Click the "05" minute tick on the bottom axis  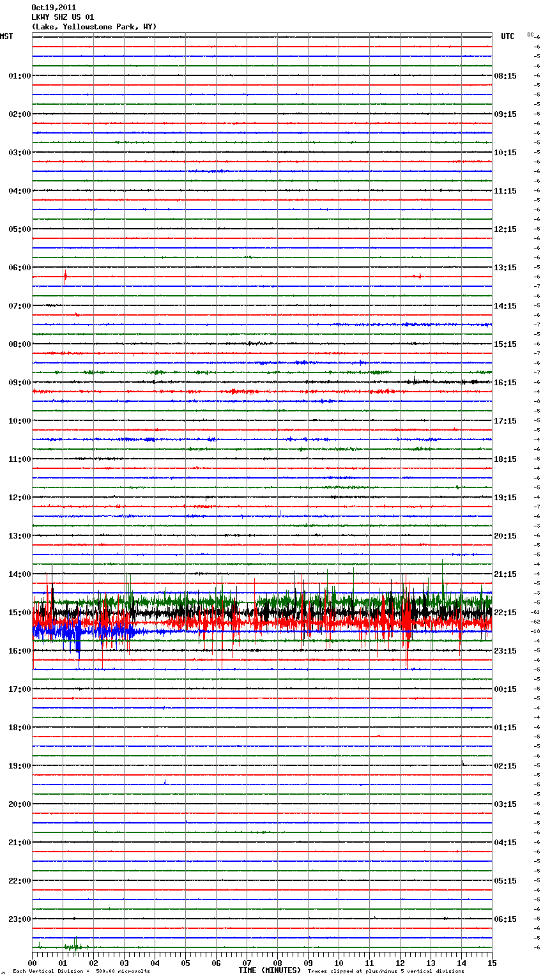[185, 963]
